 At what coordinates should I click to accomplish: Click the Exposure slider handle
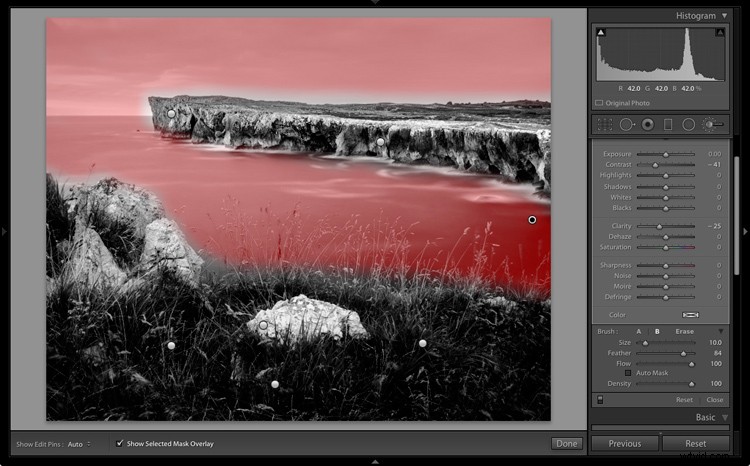click(665, 155)
